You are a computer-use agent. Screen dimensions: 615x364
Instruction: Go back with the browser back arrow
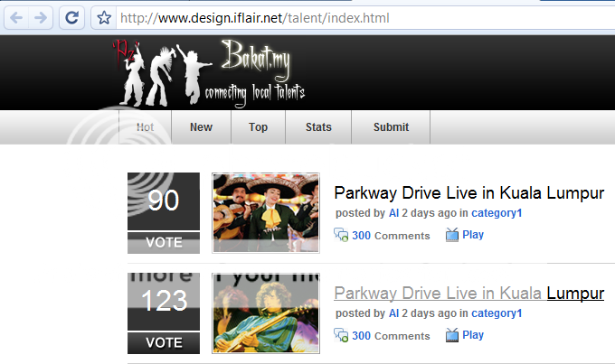[16, 18]
